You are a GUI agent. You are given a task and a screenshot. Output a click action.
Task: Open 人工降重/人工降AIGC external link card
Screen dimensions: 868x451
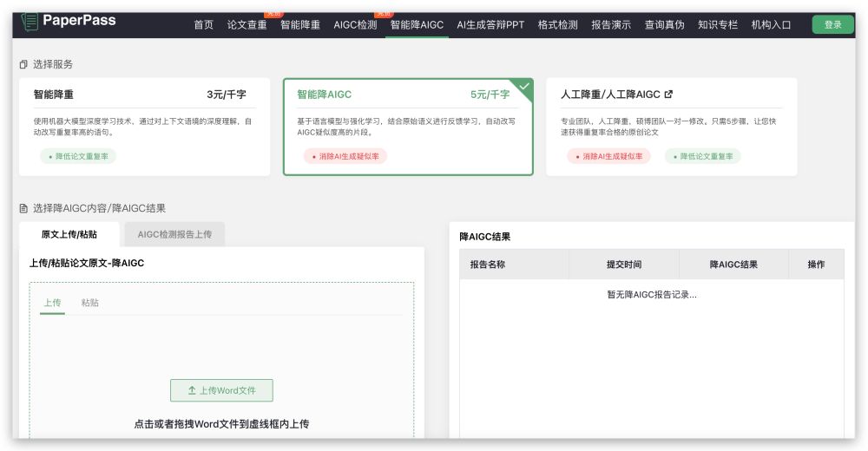(x=672, y=127)
